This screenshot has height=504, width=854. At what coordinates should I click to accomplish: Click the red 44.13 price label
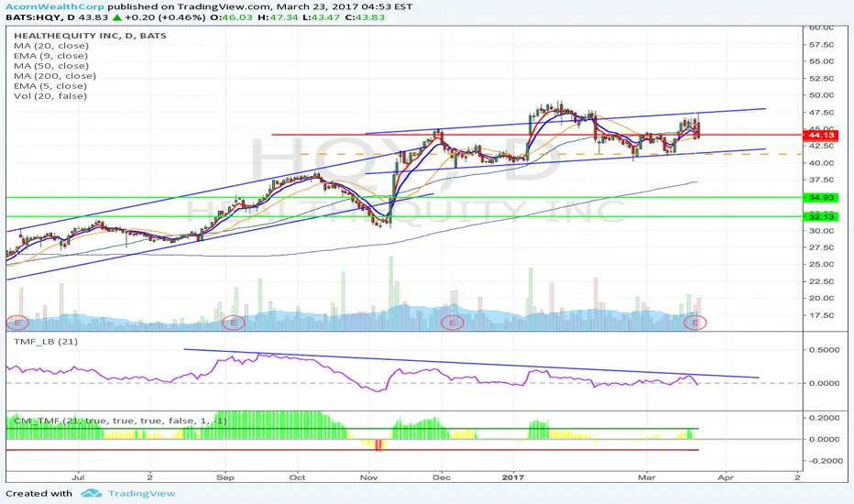821,135
